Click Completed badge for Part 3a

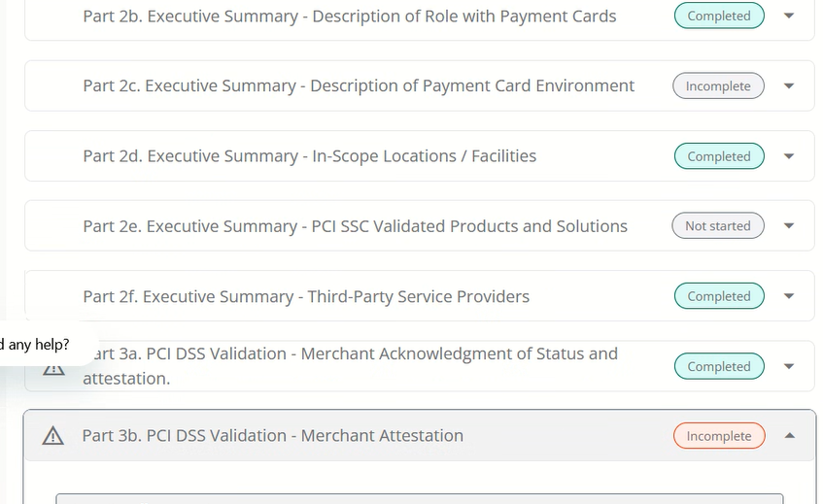point(719,367)
